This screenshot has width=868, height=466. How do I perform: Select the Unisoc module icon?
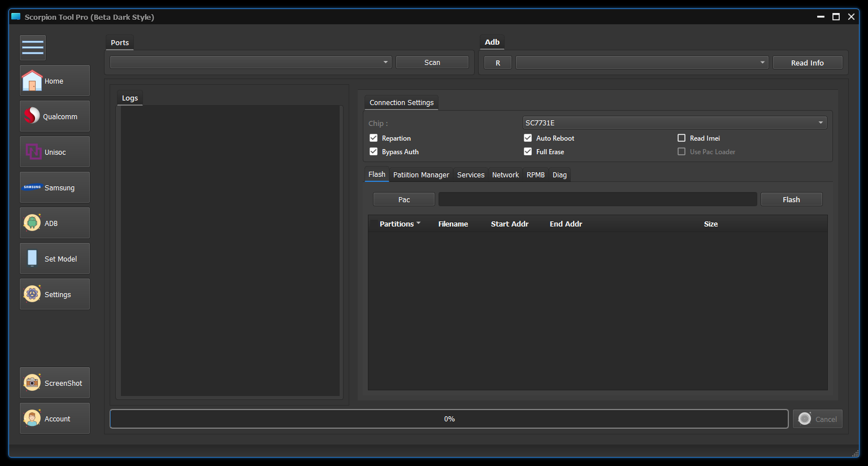click(x=33, y=152)
